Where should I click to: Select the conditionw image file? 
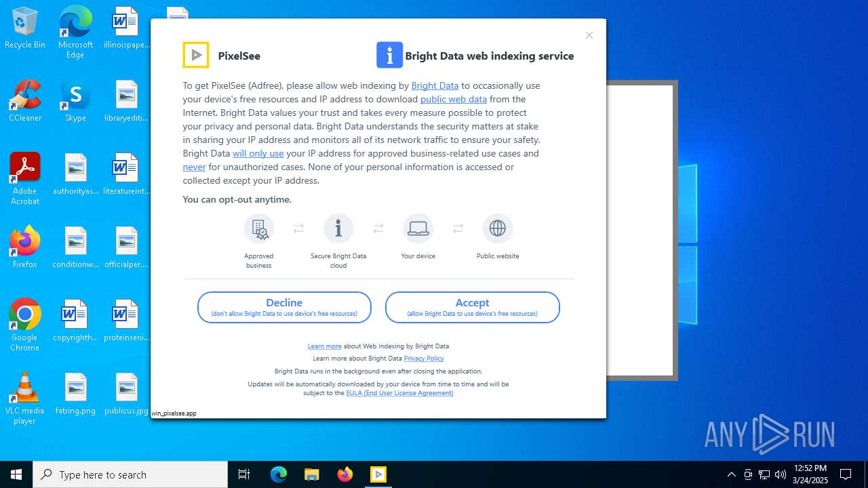[x=75, y=247]
